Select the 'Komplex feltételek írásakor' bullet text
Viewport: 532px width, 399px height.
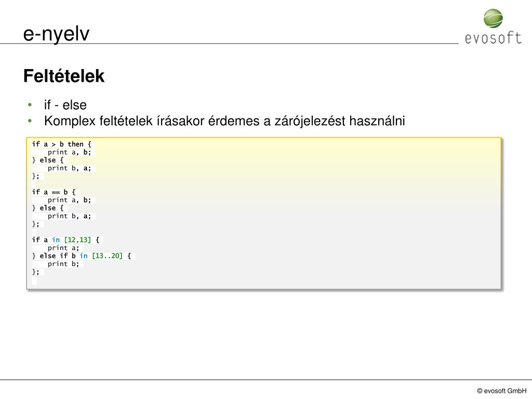(x=224, y=121)
